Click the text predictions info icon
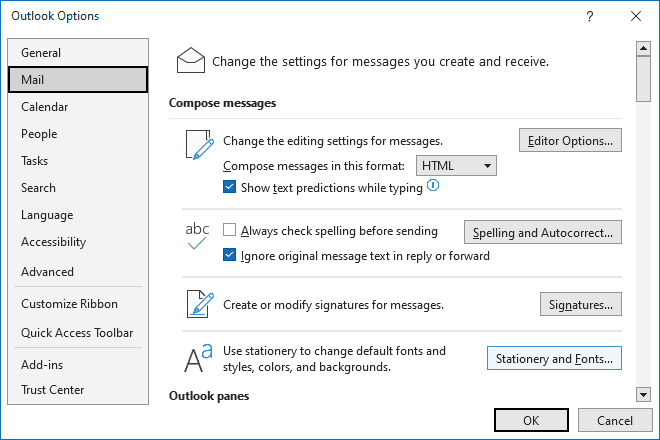The image size is (660, 440). (x=433, y=185)
